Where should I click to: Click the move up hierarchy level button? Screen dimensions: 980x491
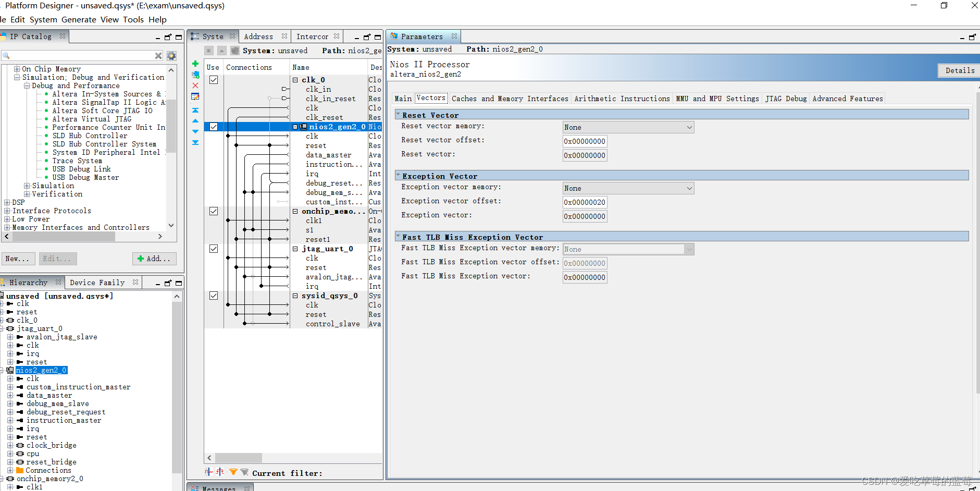tap(221, 51)
